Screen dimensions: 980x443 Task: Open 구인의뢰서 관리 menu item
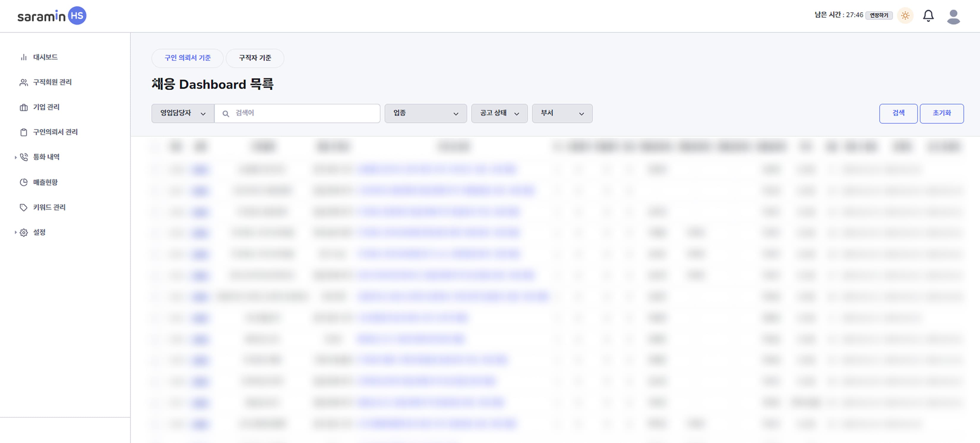coord(56,132)
